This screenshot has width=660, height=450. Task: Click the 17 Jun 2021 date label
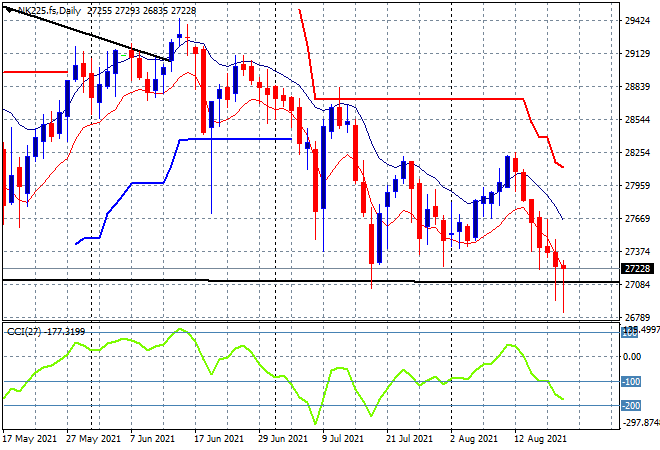(x=219, y=439)
